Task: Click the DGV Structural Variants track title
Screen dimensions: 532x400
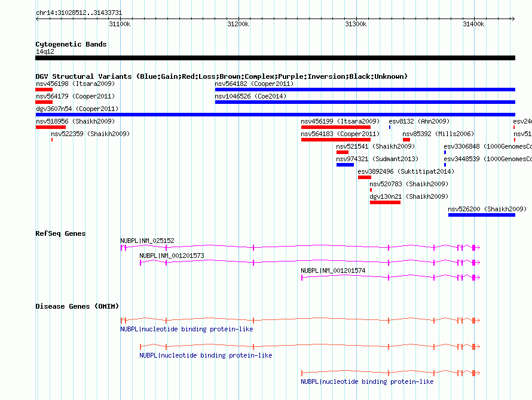Action: pos(222,76)
